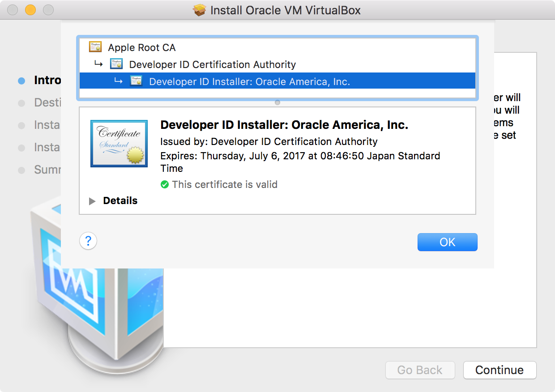This screenshot has width=555, height=392.
Task: Click Continue in the installer window
Action: click(499, 370)
